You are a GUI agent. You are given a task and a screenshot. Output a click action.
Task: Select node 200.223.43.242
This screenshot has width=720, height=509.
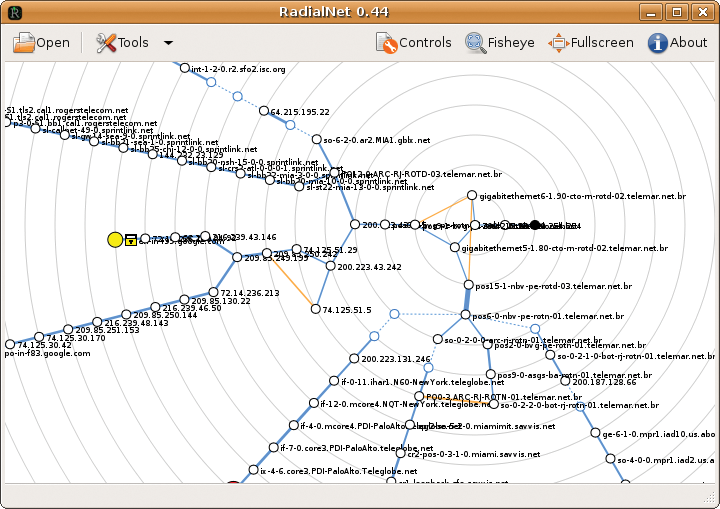(x=330, y=266)
